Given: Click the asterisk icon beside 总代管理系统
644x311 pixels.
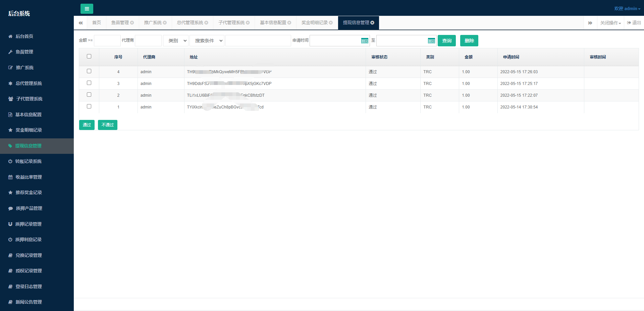Looking at the screenshot, I should pyautogui.click(x=10, y=83).
